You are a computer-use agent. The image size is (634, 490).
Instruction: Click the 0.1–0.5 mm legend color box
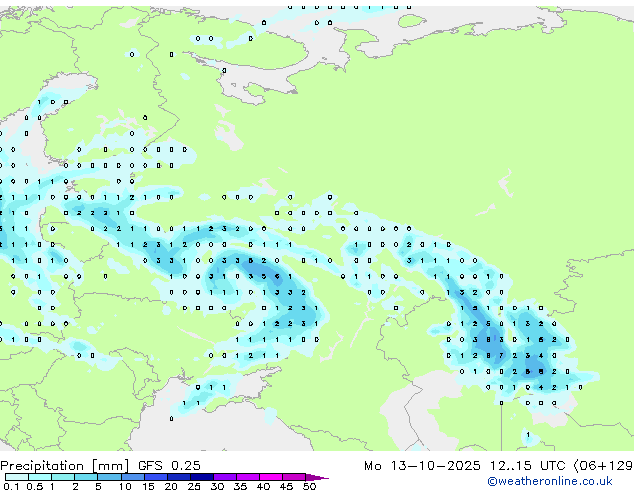(17, 477)
